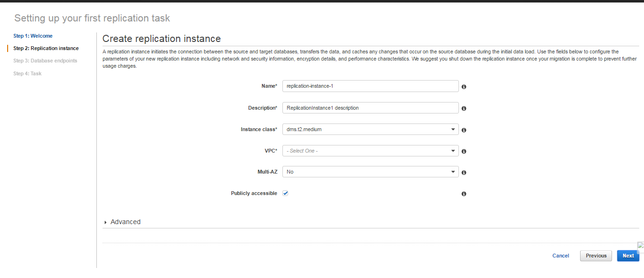Select Step 3: Database endpoints
Viewport: 644px width, 278px height.
click(x=45, y=61)
